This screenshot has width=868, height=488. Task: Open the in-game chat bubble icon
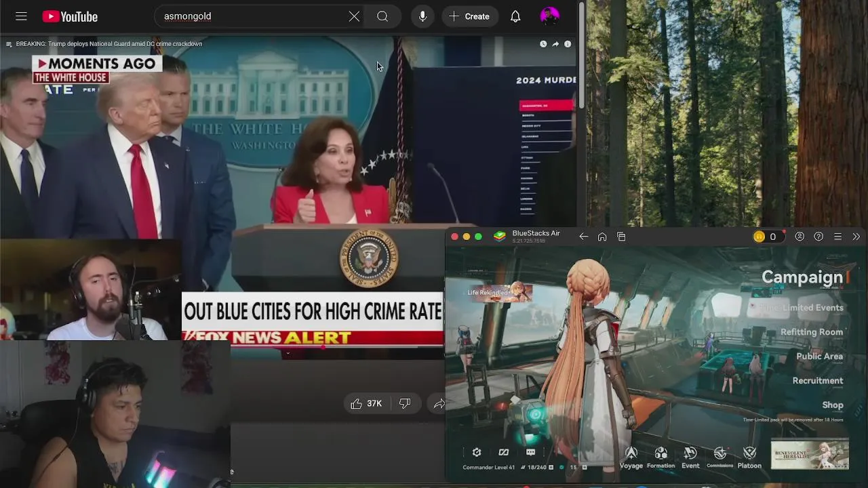(x=530, y=452)
